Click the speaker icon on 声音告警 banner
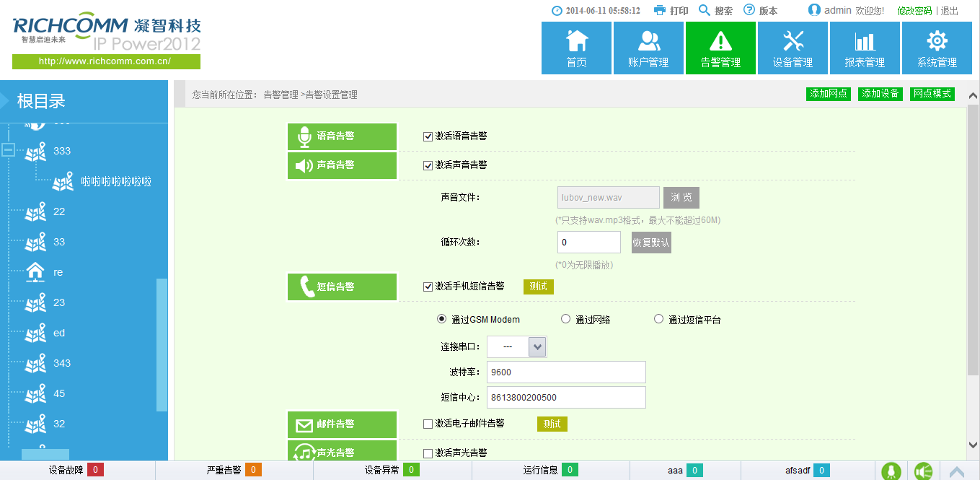 304,165
